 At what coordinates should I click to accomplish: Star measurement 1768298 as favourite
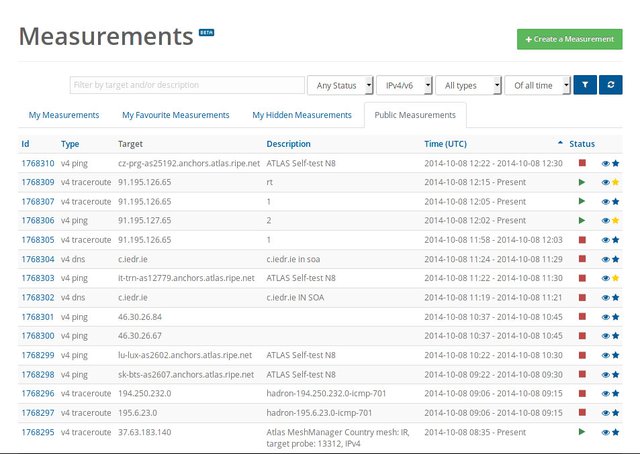point(616,374)
